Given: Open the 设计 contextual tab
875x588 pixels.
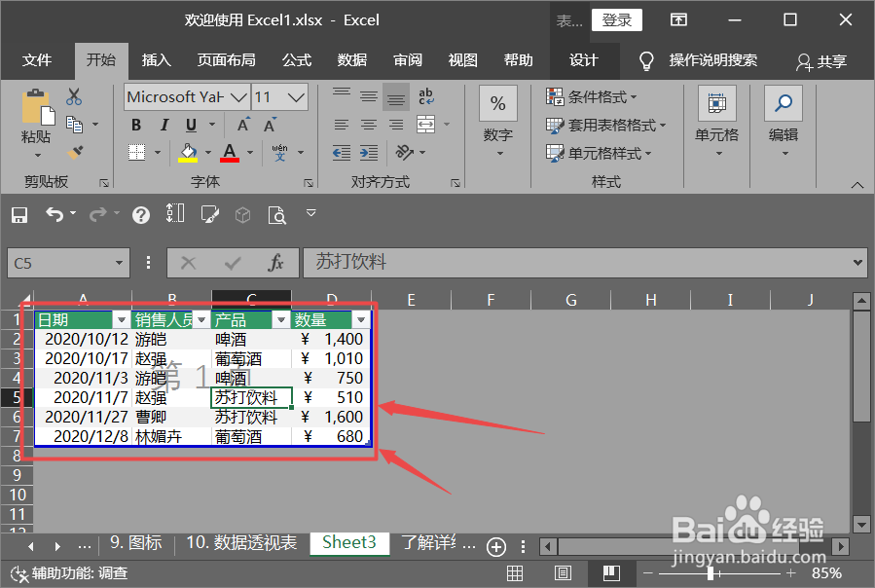Looking at the screenshot, I should click(x=583, y=59).
